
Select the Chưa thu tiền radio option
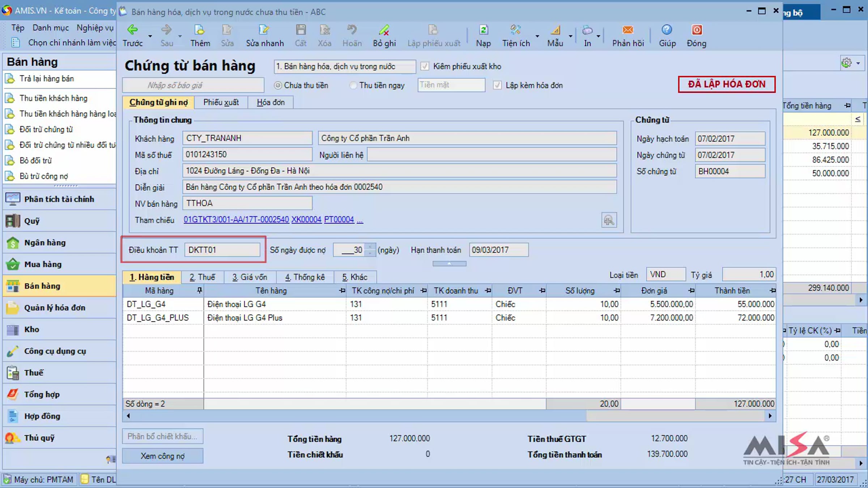278,86
